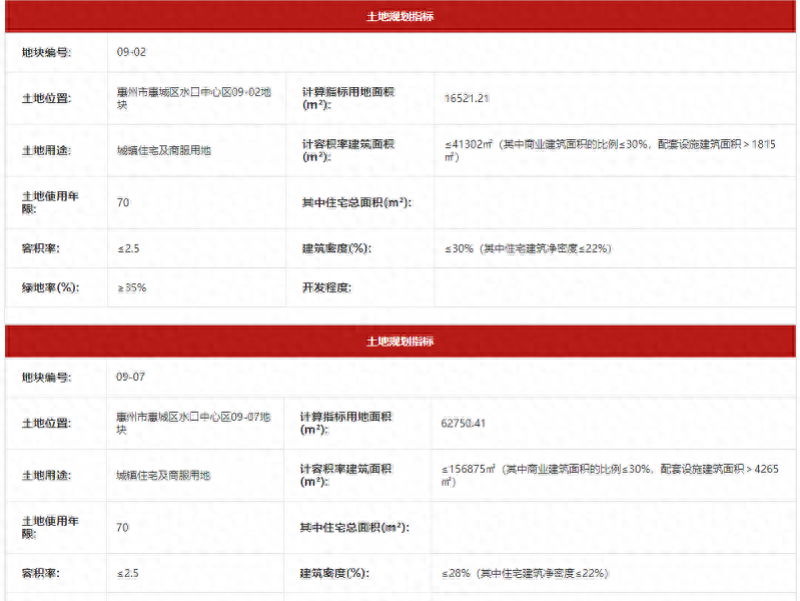
Task: Click the ≤30% building density value
Action: coord(528,248)
